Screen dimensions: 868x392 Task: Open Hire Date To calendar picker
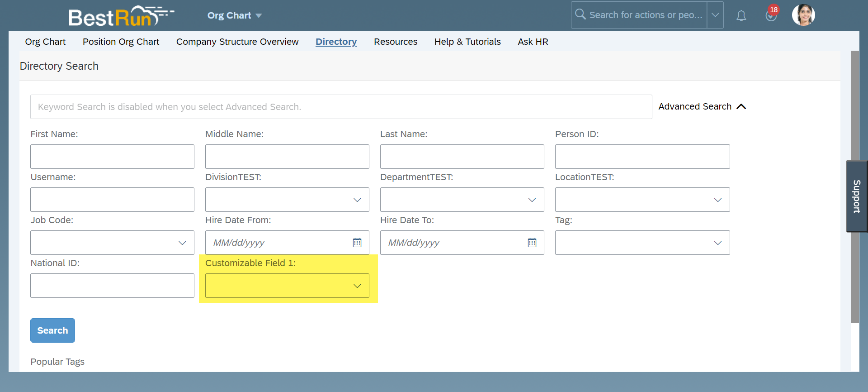pos(532,243)
